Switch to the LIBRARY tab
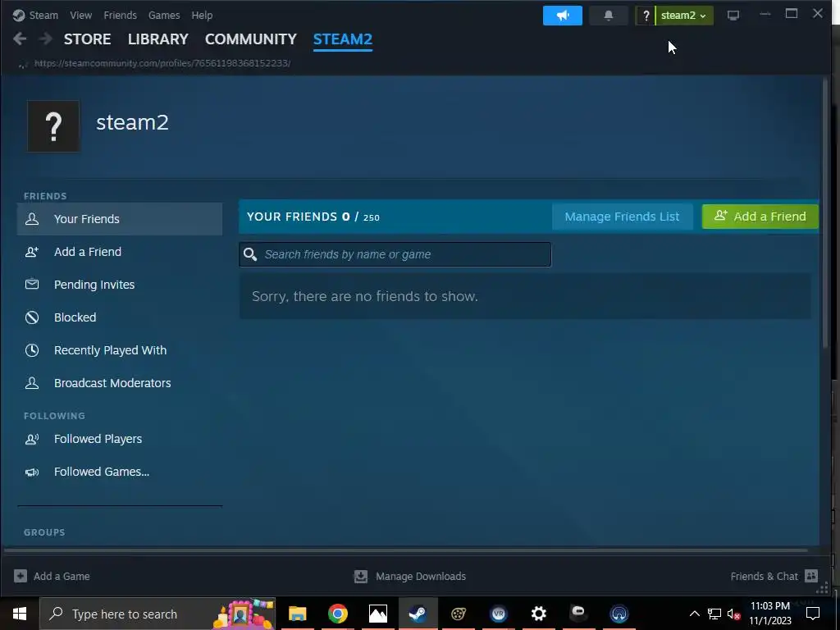The image size is (840, 630). coord(158,39)
